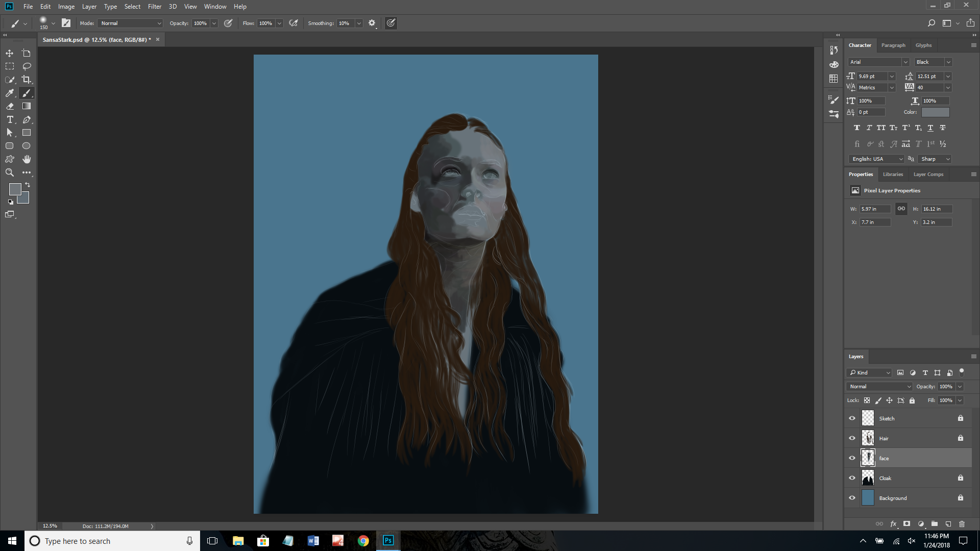Open the Character text Color swatch
The image size is (980, 551).
coord(935,112)
